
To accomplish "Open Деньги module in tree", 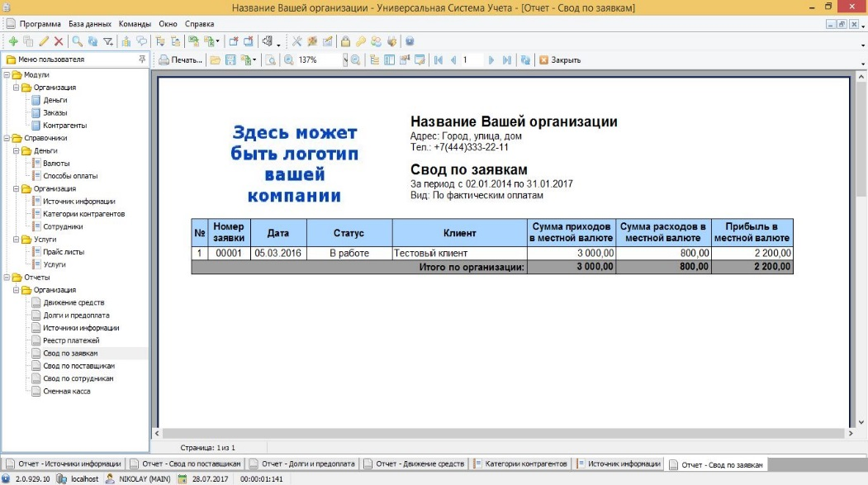I will click(55, 100).
